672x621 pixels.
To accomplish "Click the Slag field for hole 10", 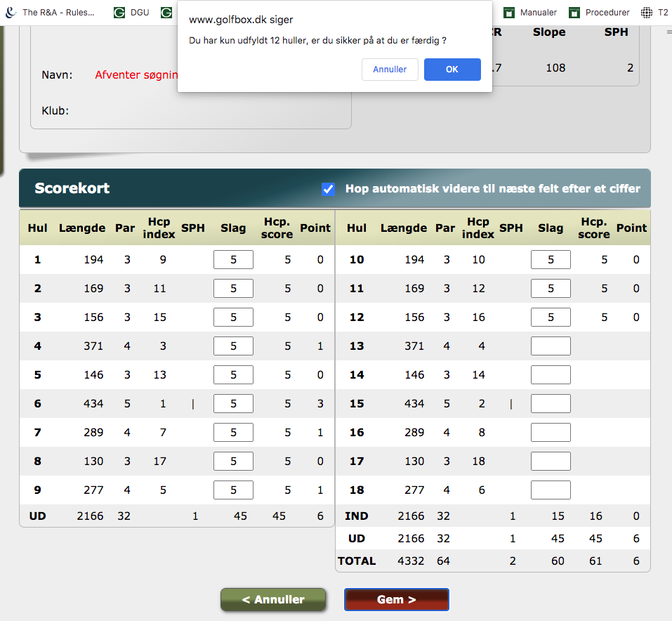I will [551, 260].
